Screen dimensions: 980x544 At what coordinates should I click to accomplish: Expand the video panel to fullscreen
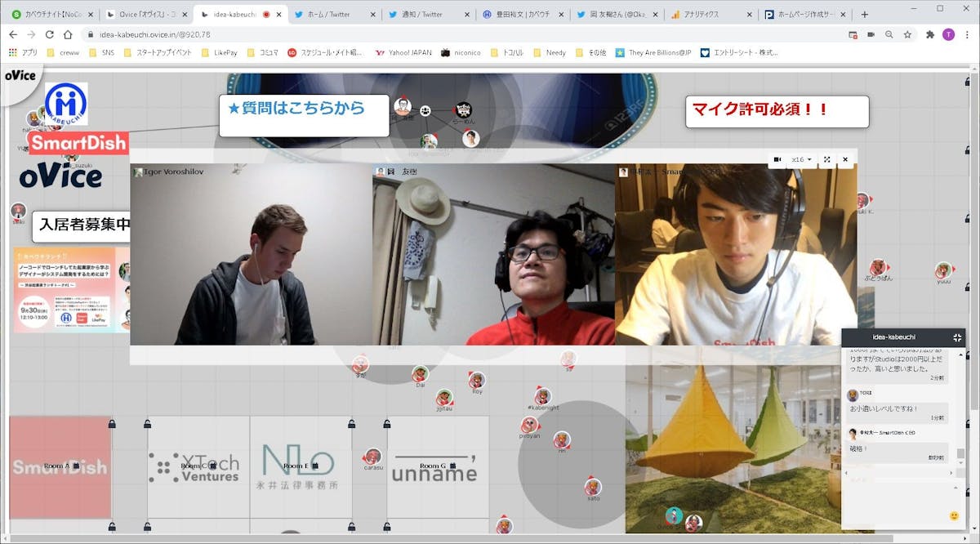826,159
